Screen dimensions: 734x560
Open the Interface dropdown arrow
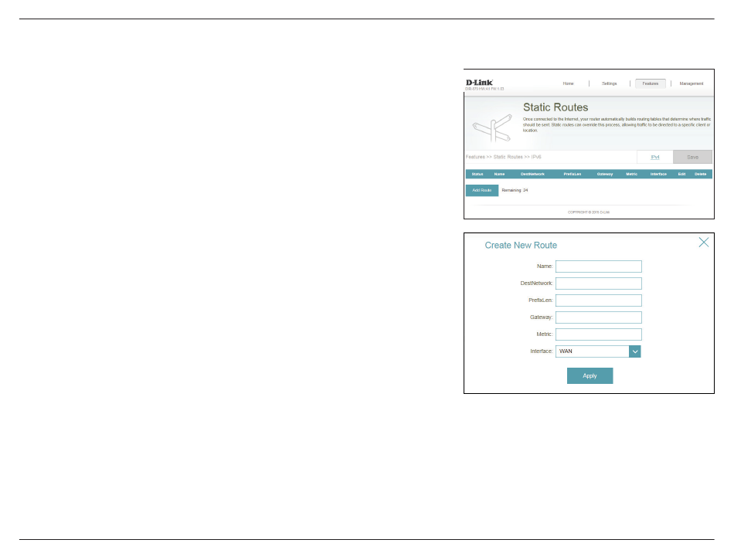click(635, 351)
